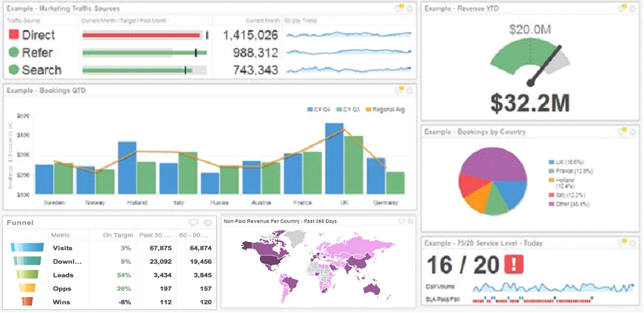Open settings gear of Revenue YTD widget
644x313 pixels.
coord(635,8)
